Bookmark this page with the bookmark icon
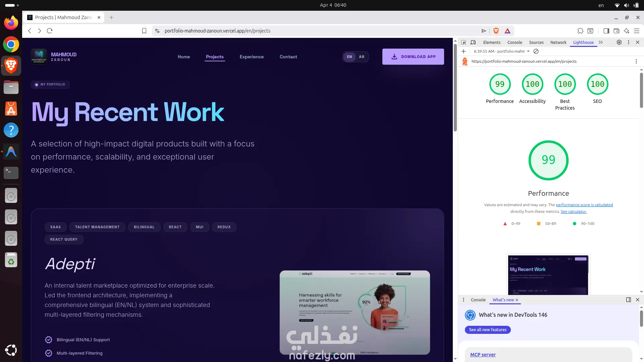The height and width of the screenshot is (362, 644). point(144,31)
